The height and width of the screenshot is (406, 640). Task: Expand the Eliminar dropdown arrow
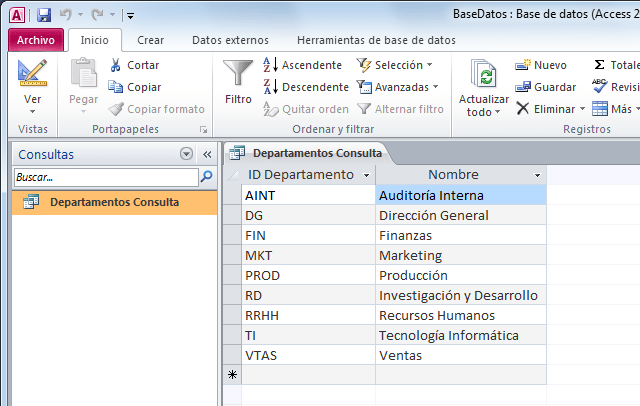coord(582,109)
